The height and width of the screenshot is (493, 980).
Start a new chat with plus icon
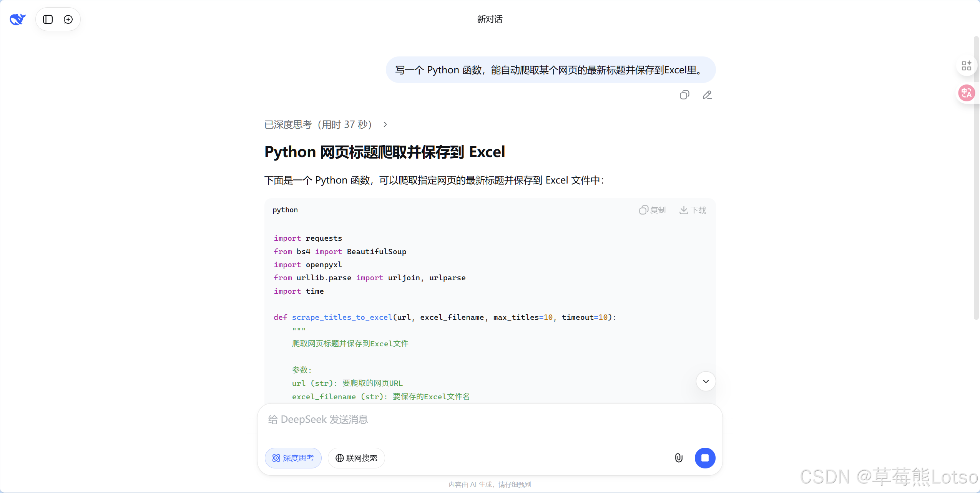point(68,19)
